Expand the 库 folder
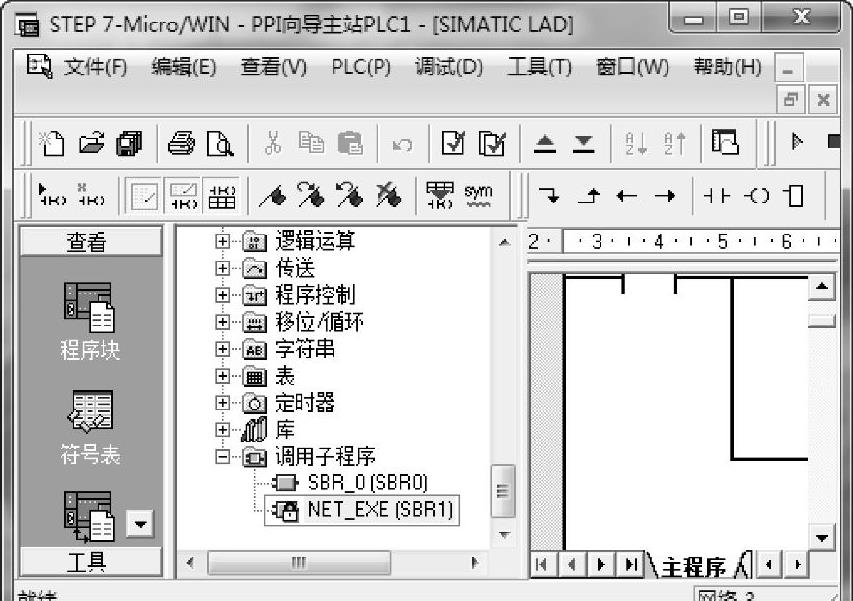Viewport: 853px width, 601px height. tap(222, 430)
